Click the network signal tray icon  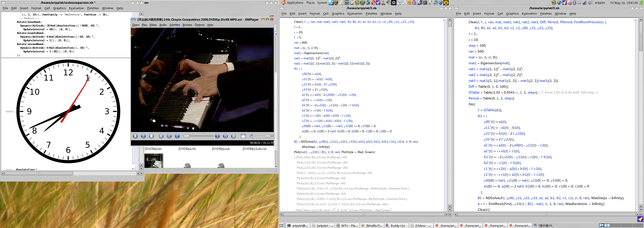point(585,3)
